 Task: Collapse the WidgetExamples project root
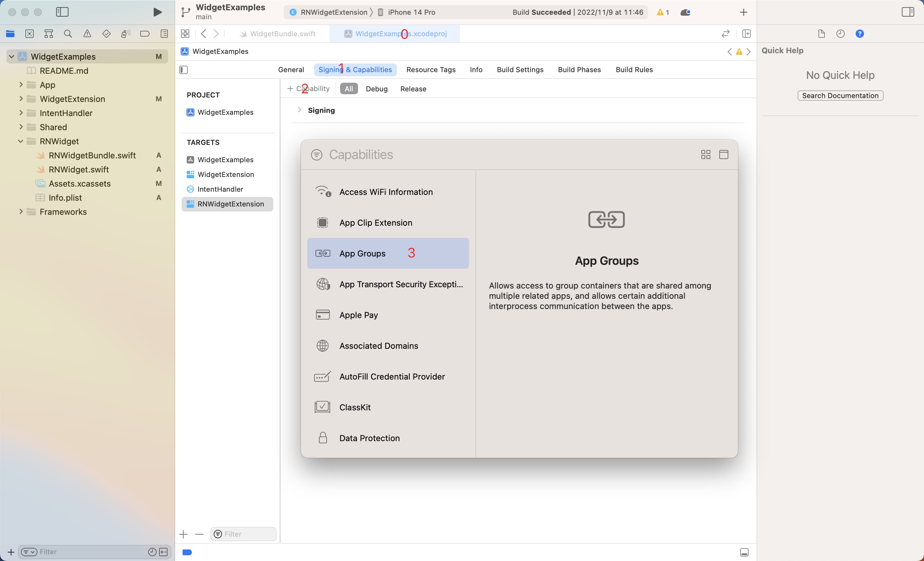12,57
